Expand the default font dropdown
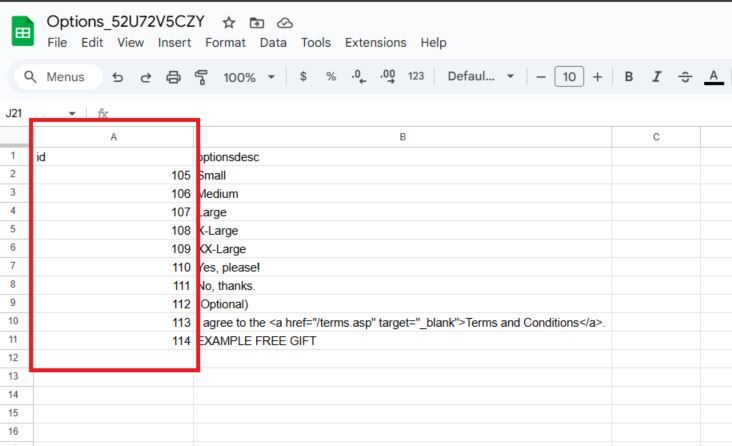 (481, 77)
